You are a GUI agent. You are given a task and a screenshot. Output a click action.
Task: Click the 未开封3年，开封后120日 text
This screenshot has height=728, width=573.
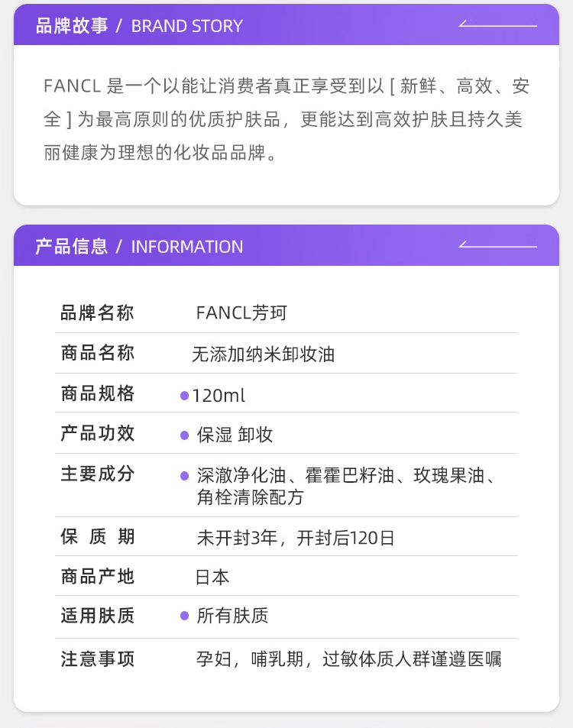[296, 538]
